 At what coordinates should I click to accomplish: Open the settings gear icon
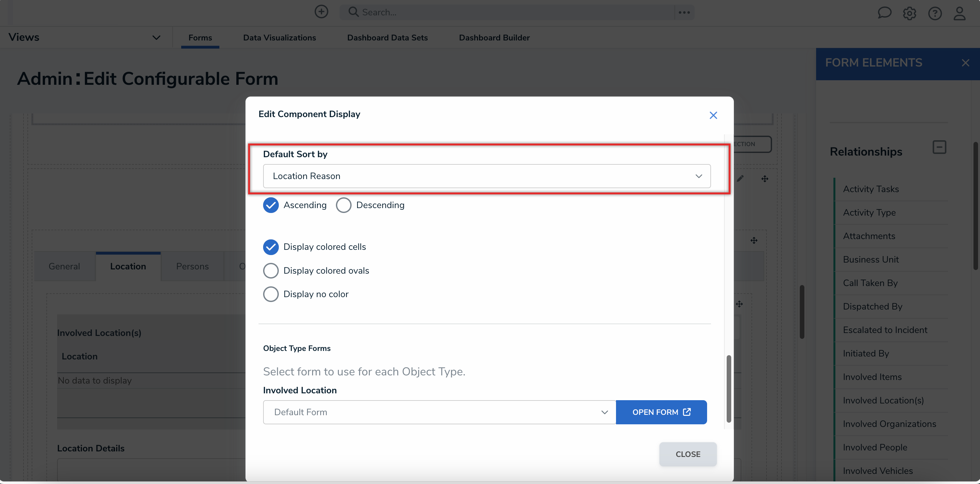click(909, 13)
